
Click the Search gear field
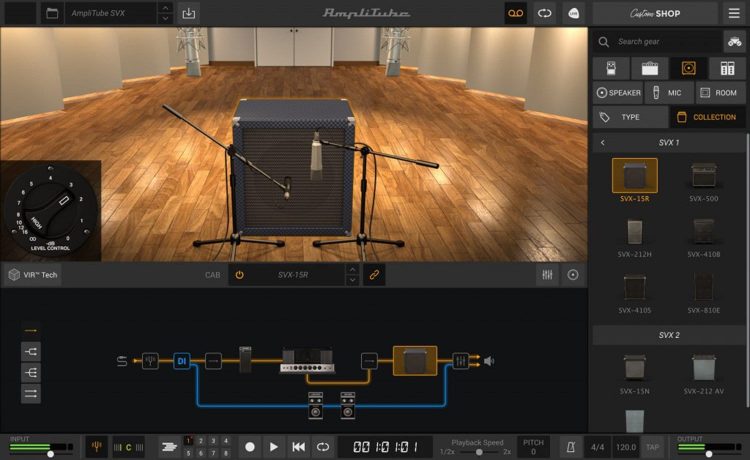[658, 42]
